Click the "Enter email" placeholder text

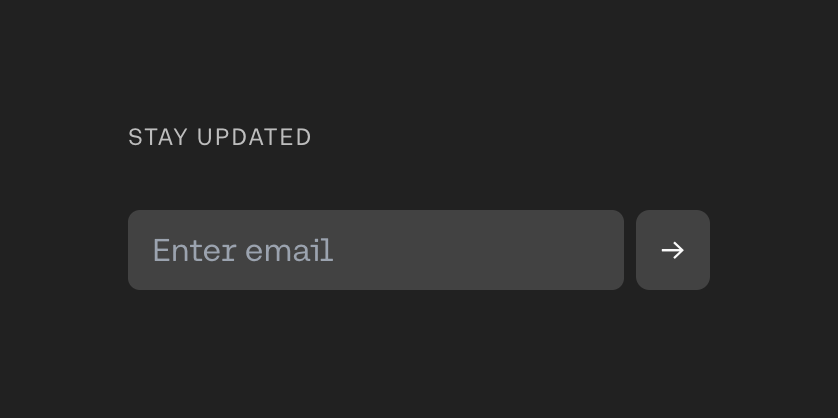(243, 250)
